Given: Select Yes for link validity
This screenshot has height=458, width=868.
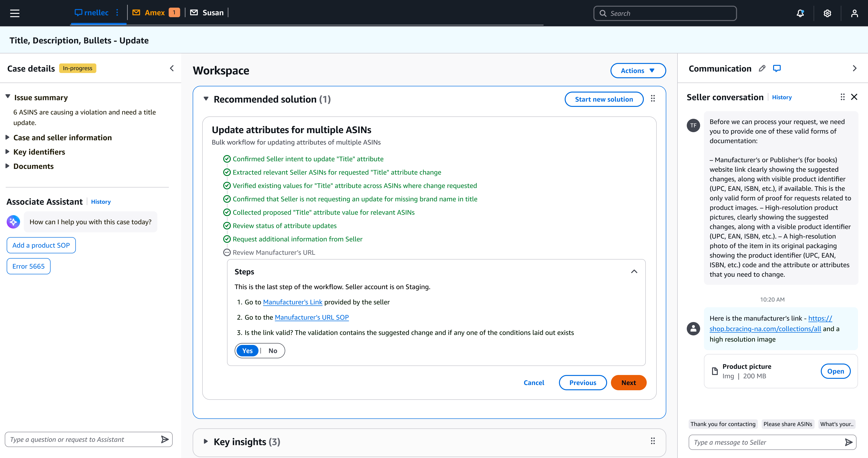Looking at the screenshot, I should pyautogui.click(x=248, y=350).
